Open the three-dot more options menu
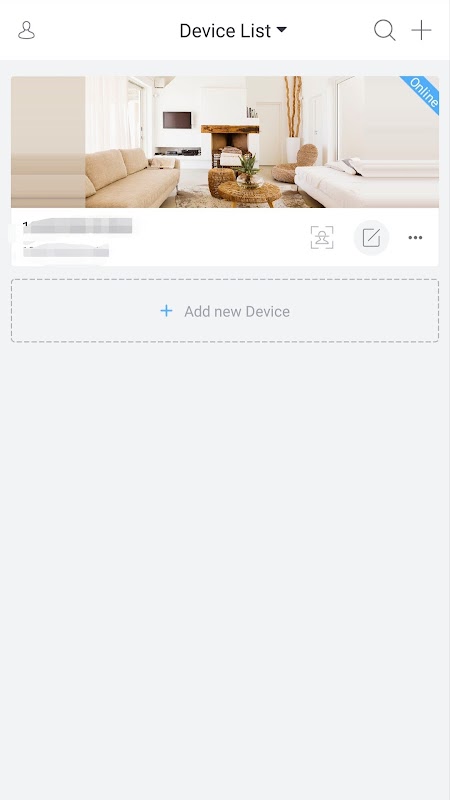This screenshot has height=800, width=450. 415,237
